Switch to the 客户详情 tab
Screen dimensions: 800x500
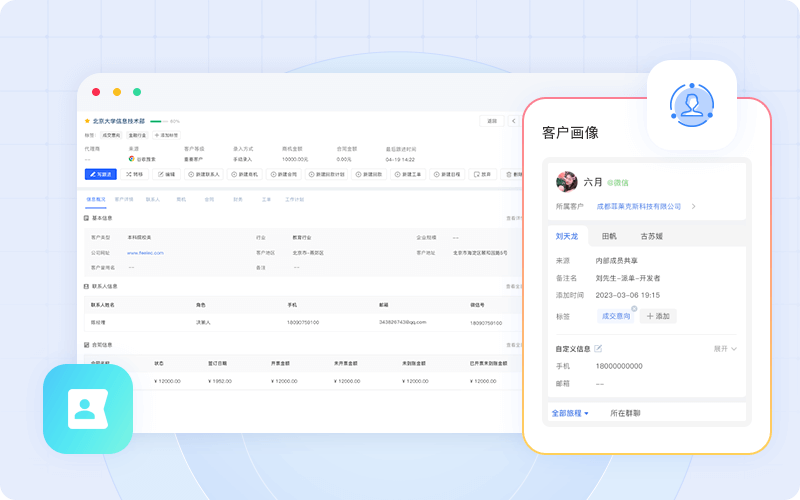click(124, 199)
